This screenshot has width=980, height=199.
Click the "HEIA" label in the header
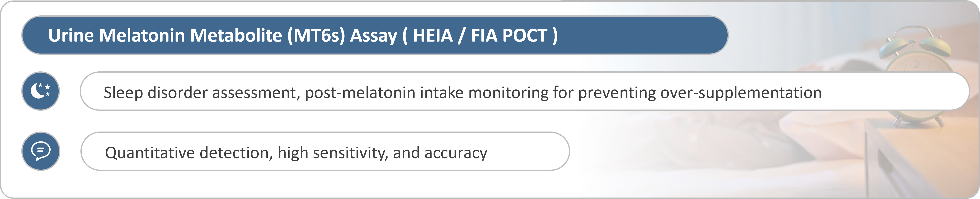(x=433, y=35)
